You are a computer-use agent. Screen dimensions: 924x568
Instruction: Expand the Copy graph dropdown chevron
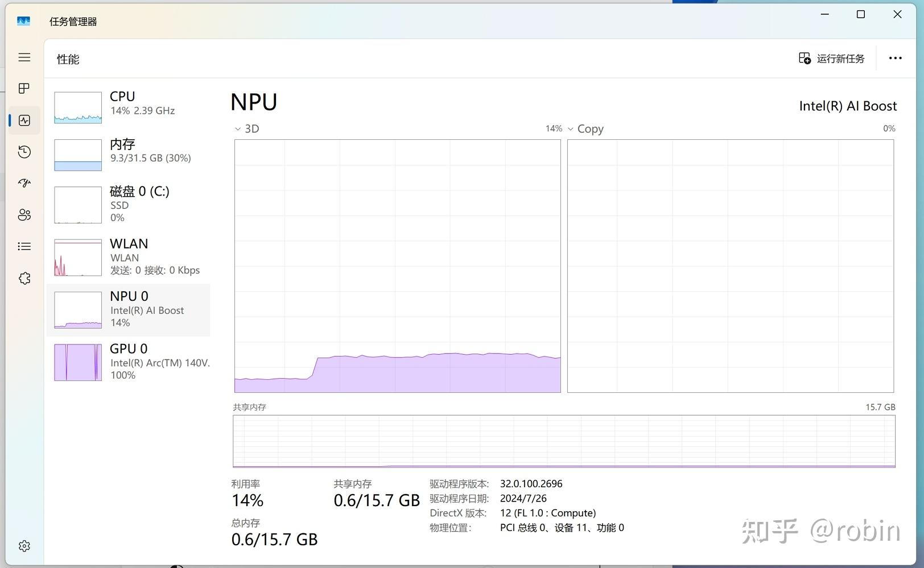571,129
